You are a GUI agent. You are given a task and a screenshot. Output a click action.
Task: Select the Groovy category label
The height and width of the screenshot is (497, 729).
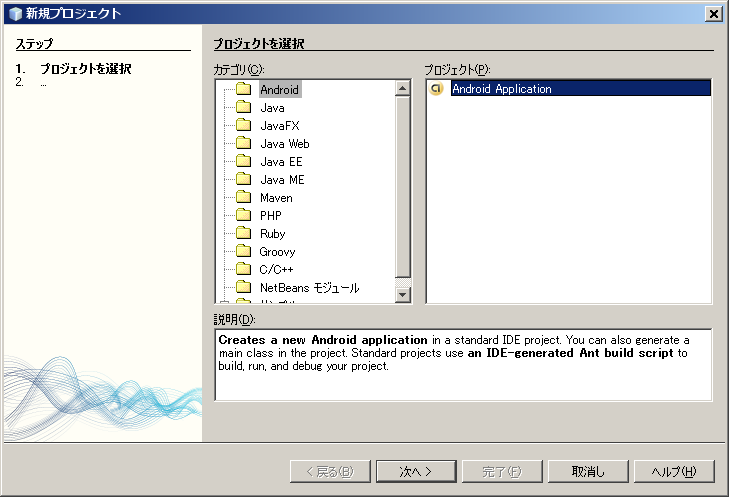[x=277, y=252]
